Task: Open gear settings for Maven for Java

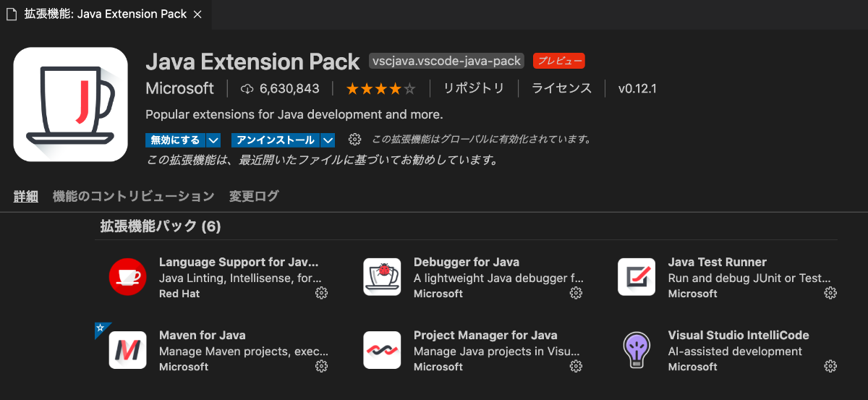Action: tap(322, 366)
